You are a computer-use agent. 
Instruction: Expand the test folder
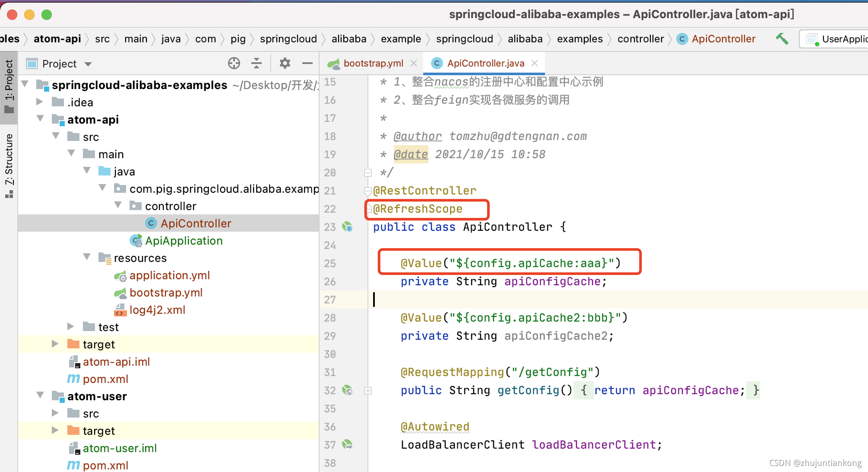(x=71, y=326)
